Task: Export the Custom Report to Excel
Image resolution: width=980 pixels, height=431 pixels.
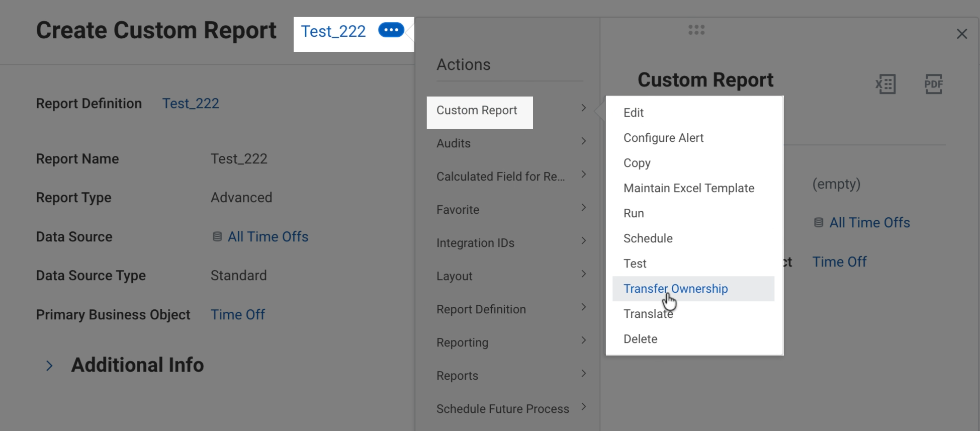Action: coord(885,84)
